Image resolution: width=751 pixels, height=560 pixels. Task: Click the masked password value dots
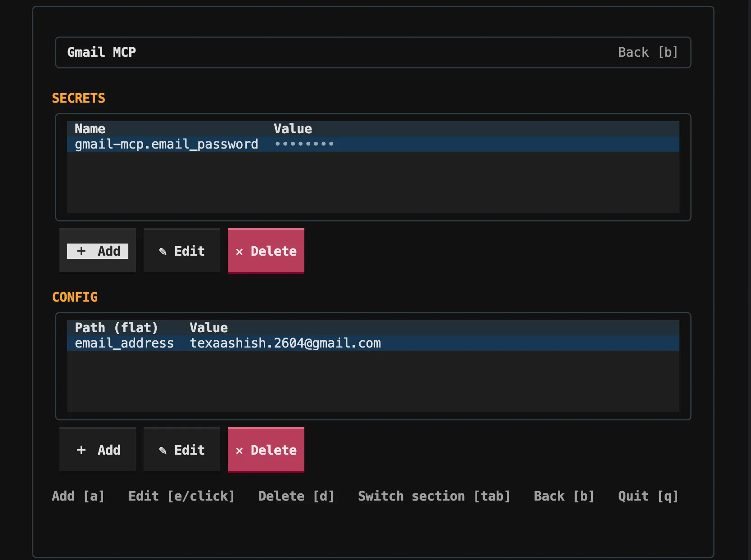[304, 144]
